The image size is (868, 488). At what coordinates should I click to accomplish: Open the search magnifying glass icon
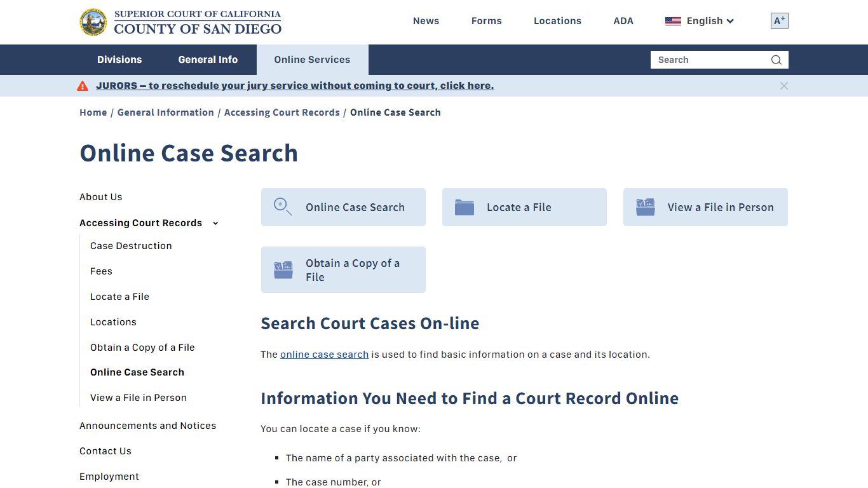776,59
